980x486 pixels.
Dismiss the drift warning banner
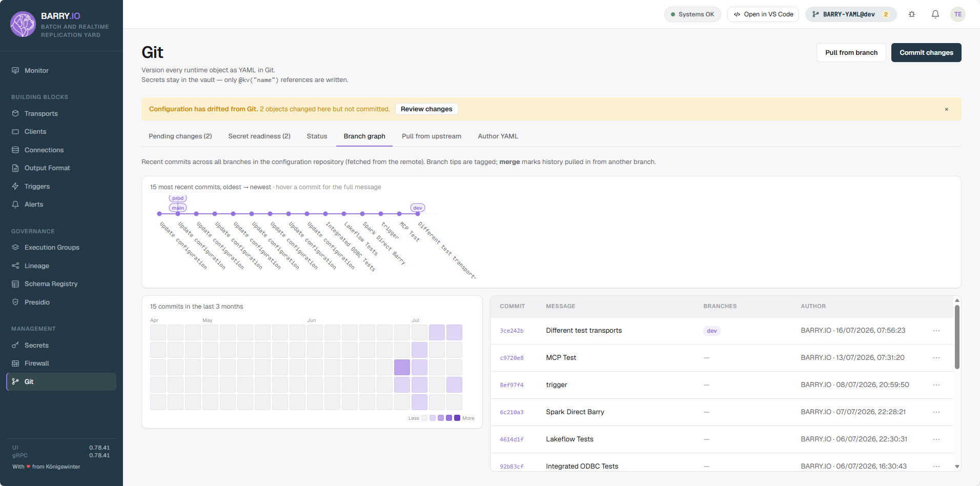pos(946,109)
